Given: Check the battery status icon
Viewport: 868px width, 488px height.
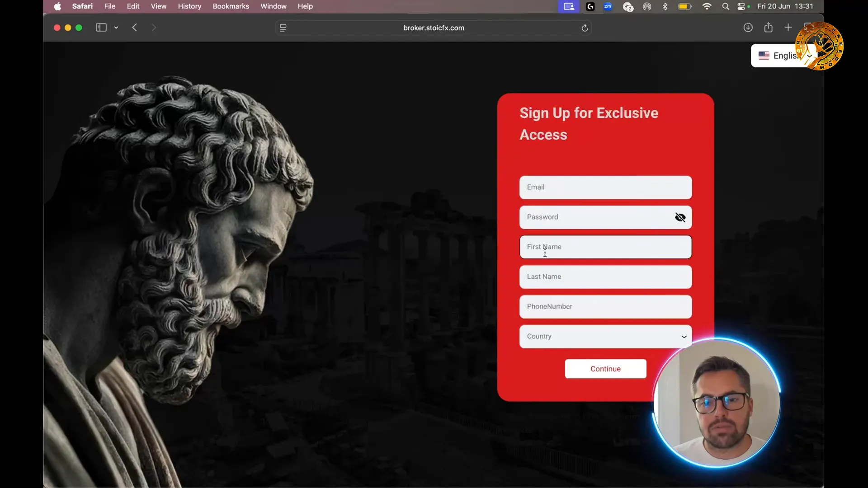Looking at the screenshot, I should pos(685,6).
